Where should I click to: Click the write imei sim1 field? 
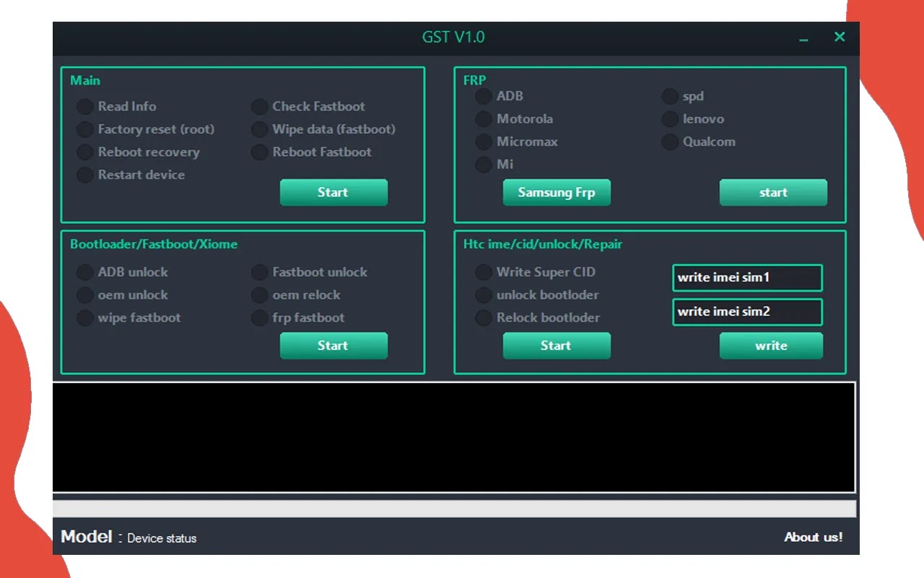click(x=747, y=277)
